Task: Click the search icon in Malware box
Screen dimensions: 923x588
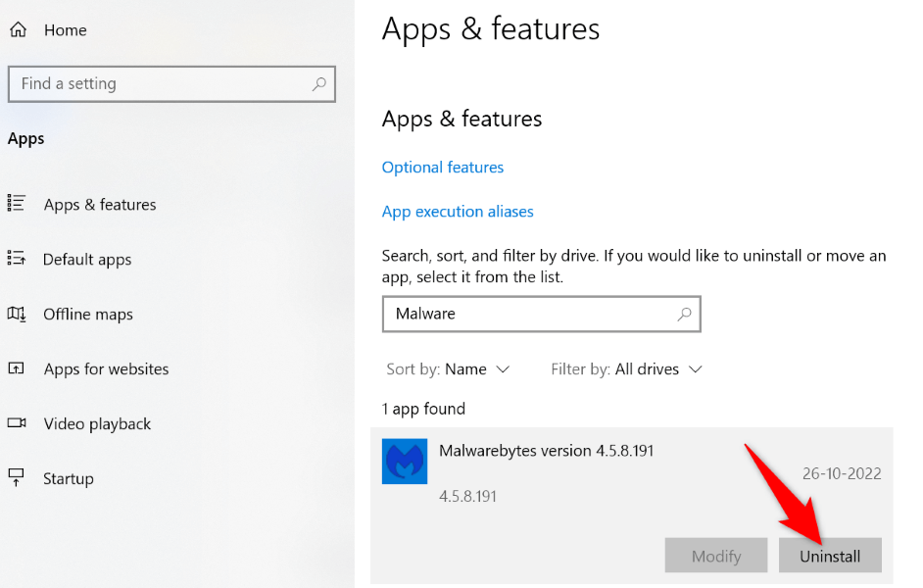Action: [x=684, y=315]
